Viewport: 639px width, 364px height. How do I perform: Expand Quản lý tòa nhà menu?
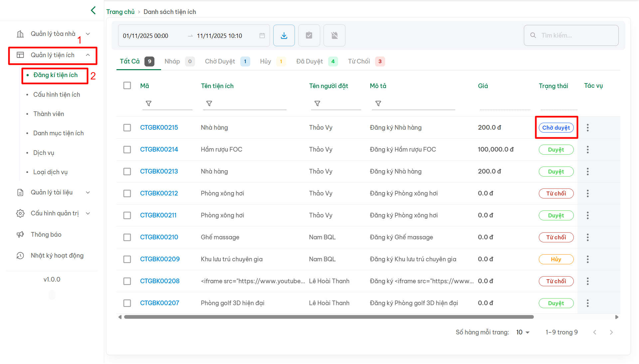pyautogui.click(x=53, y=34)
